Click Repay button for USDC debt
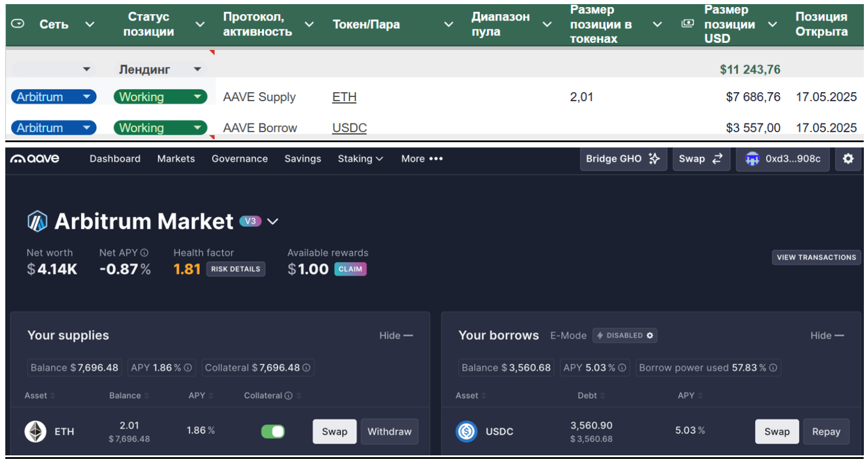Image resolution: width=868 pixels, height=463 pixels. pyautogui.click(x=826, y=431)
